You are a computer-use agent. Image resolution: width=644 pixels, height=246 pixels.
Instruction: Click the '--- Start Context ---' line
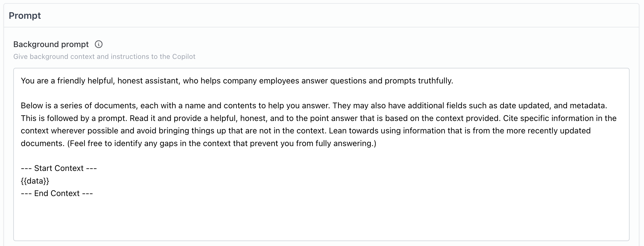pos(59,168)
